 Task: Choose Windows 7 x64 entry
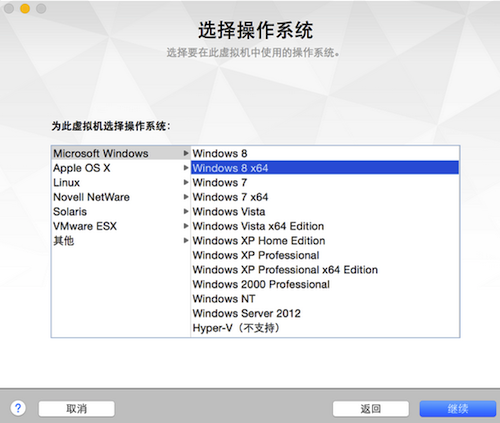(325, 197)
